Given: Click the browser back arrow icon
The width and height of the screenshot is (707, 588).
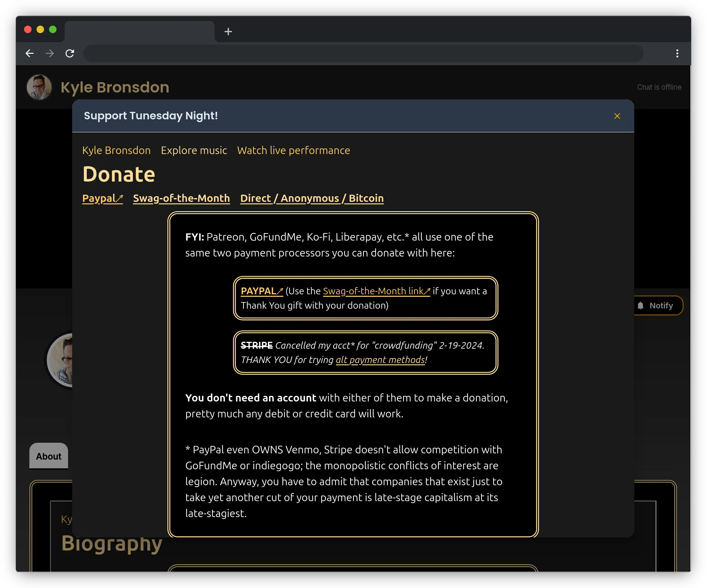Looking at the screenshot, I should [x=30, y=53].
